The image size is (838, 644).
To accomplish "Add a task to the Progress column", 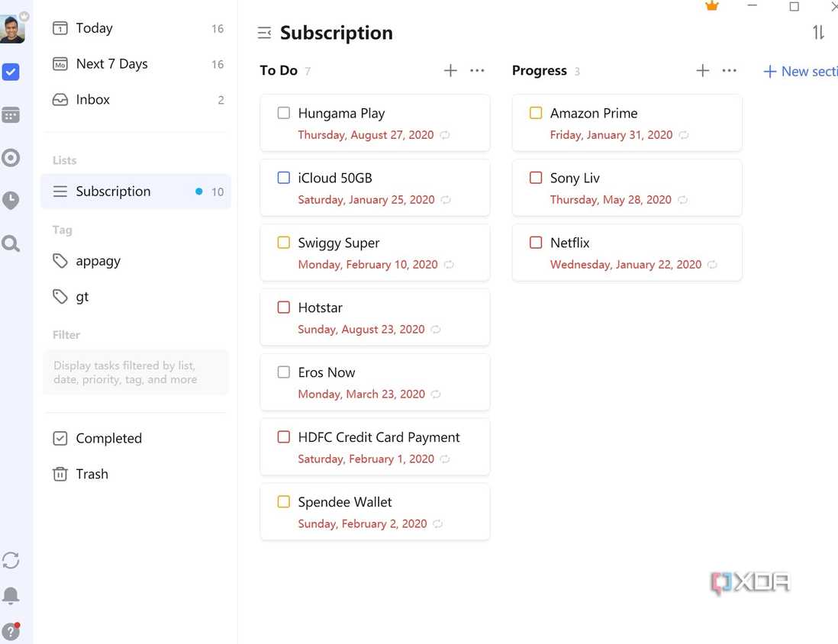I will click(703, 70).
